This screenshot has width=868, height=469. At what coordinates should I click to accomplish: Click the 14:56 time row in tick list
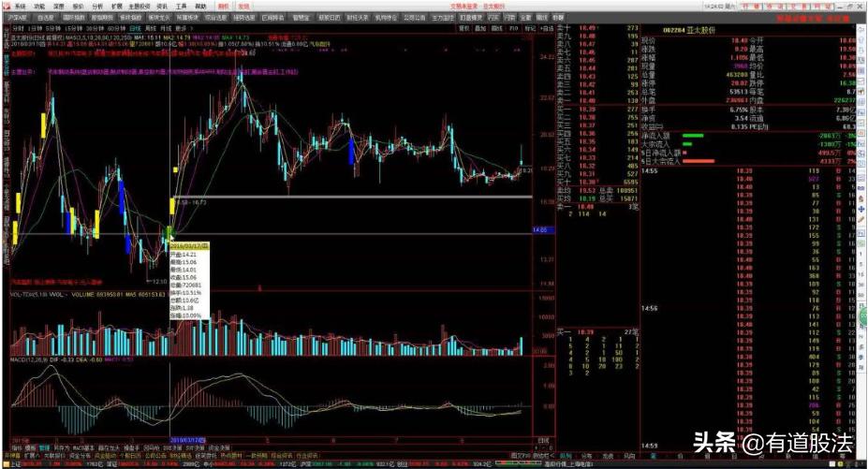pyautogui.click(x=747, y=308)
